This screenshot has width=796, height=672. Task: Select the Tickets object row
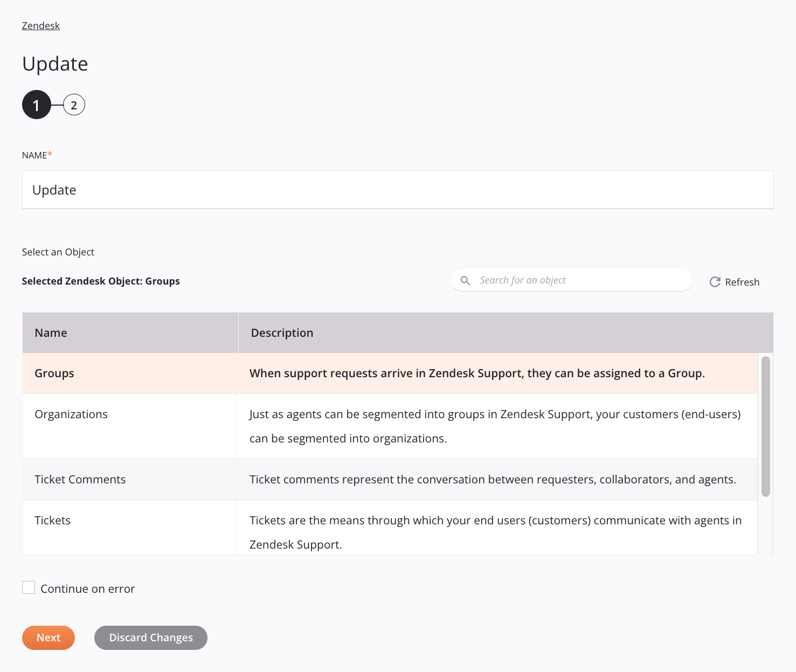[390, 527]
